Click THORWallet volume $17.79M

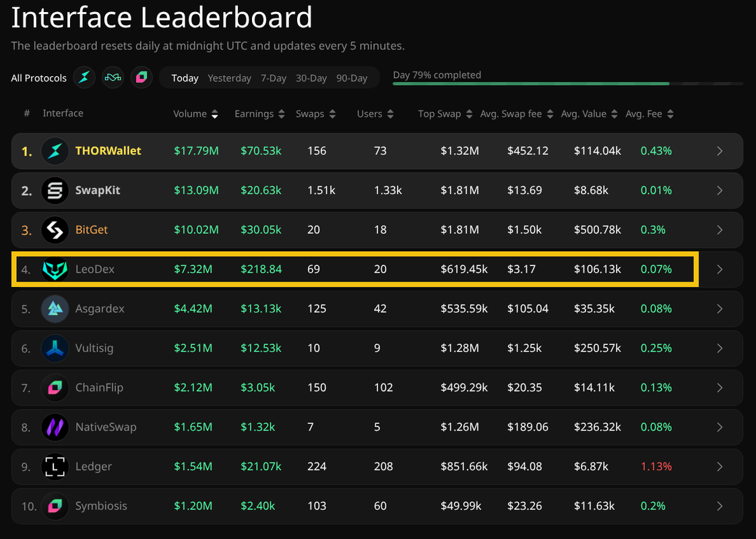coord(196,151)
